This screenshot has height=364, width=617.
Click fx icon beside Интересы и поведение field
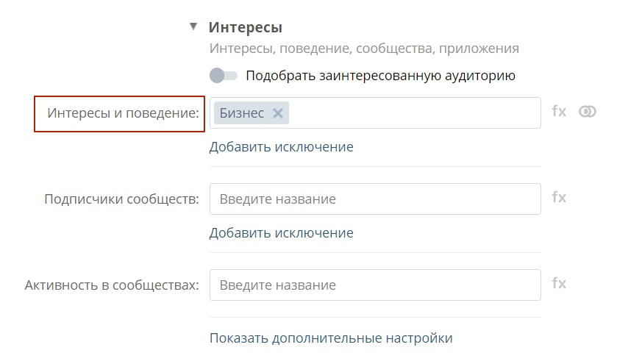click(x=559, y=111)
